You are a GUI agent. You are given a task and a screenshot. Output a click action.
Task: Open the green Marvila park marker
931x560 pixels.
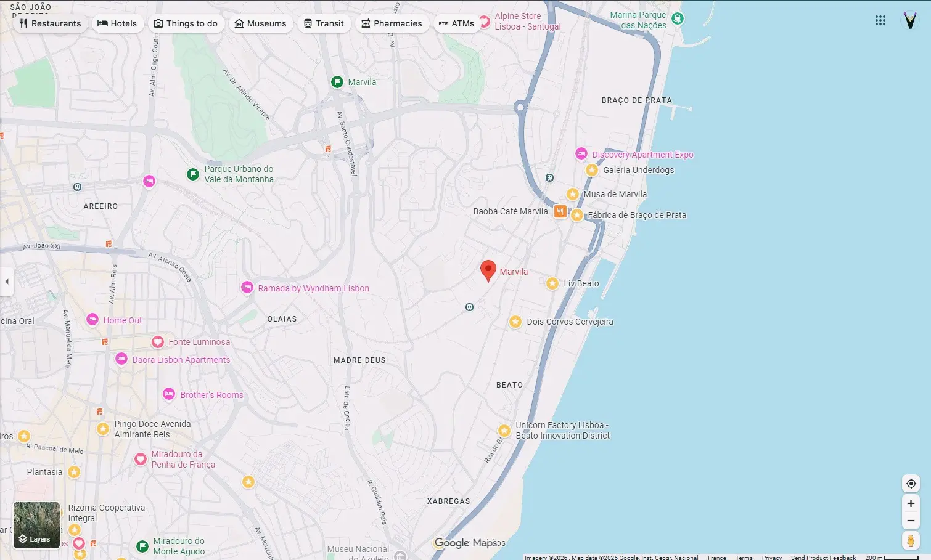point(337,82)
